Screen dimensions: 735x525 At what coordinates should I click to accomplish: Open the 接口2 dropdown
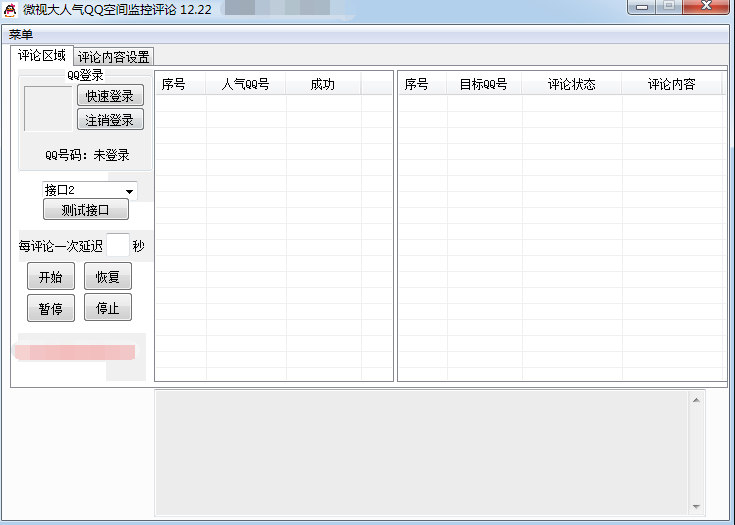point(90,190)
